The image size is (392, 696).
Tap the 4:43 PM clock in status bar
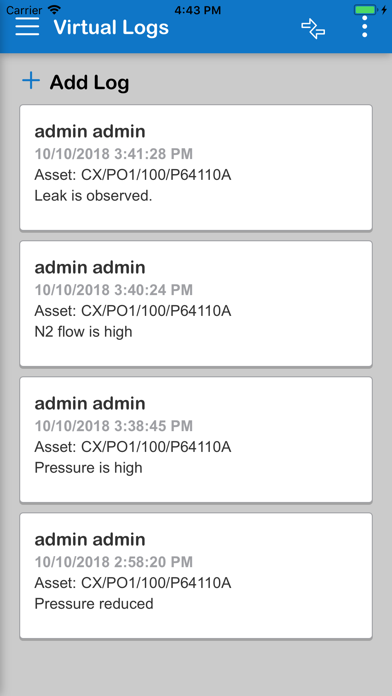(x=197, y=9)
